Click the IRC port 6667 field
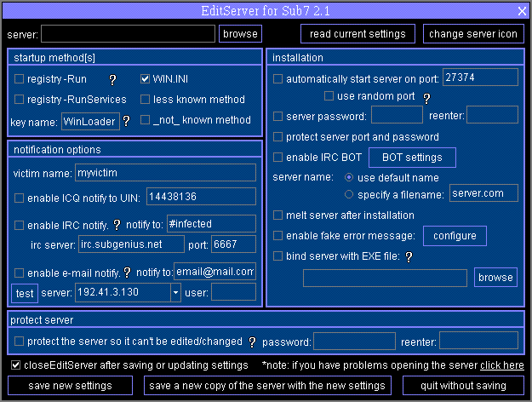The height and width of the screenshot is (402, 532). (x=233, y=244)
